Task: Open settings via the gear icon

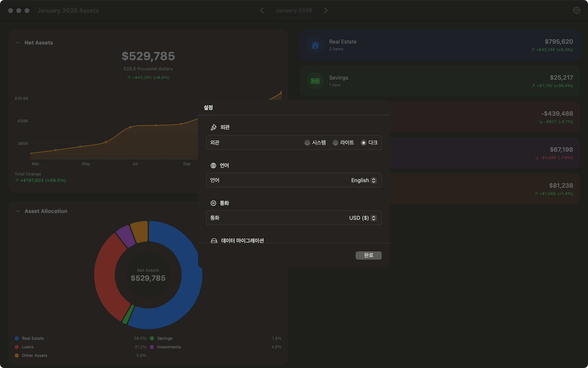Action: point(577,10)
